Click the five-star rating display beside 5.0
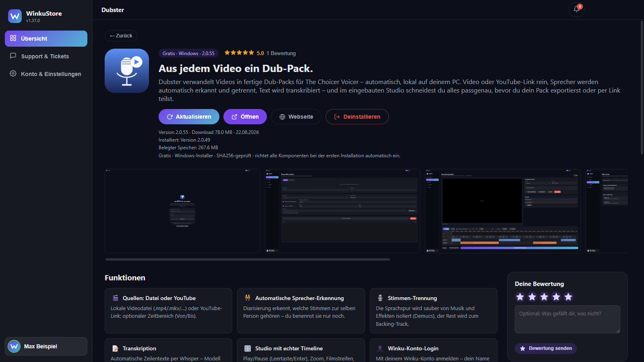Image resolution: width=644 pixels, height=362 pixels. pos(239,53)
